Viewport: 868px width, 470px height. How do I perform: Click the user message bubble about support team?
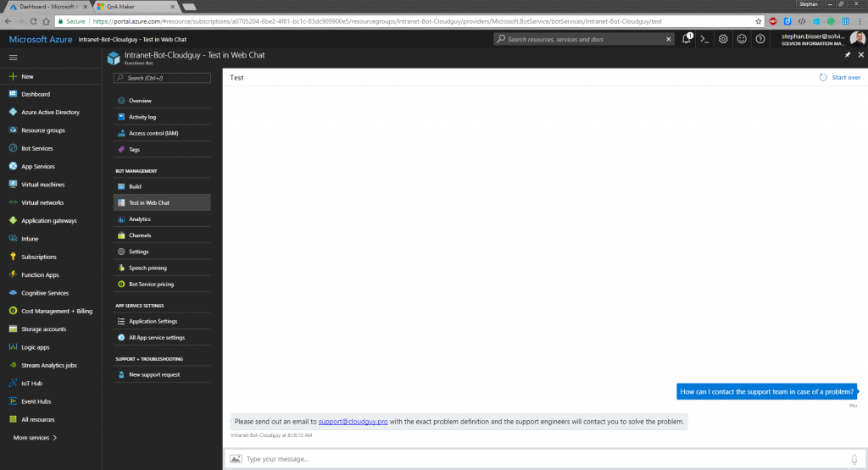coord(766,391)
